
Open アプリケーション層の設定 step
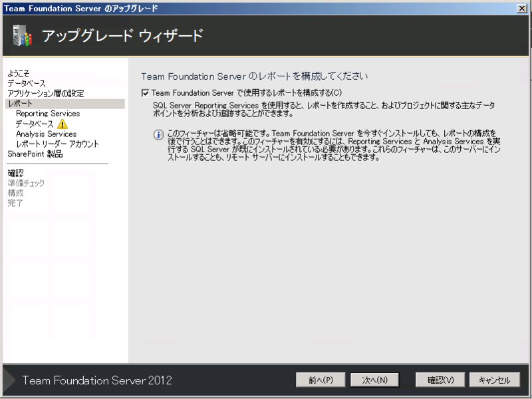click(46, 93)
